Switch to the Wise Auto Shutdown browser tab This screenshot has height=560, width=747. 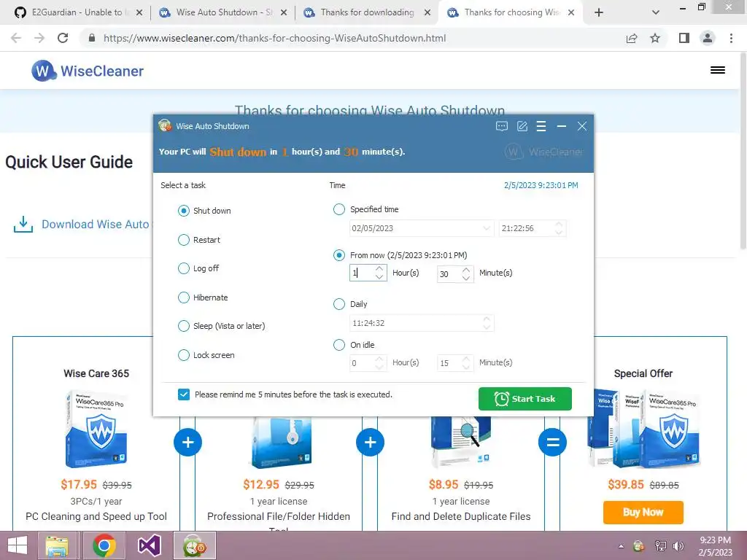(219, 12)
